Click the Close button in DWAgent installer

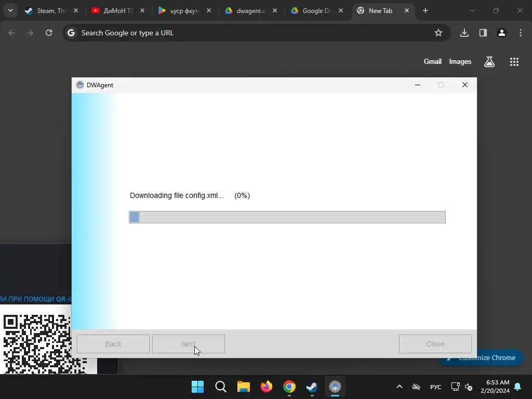[x=435, y=344]
